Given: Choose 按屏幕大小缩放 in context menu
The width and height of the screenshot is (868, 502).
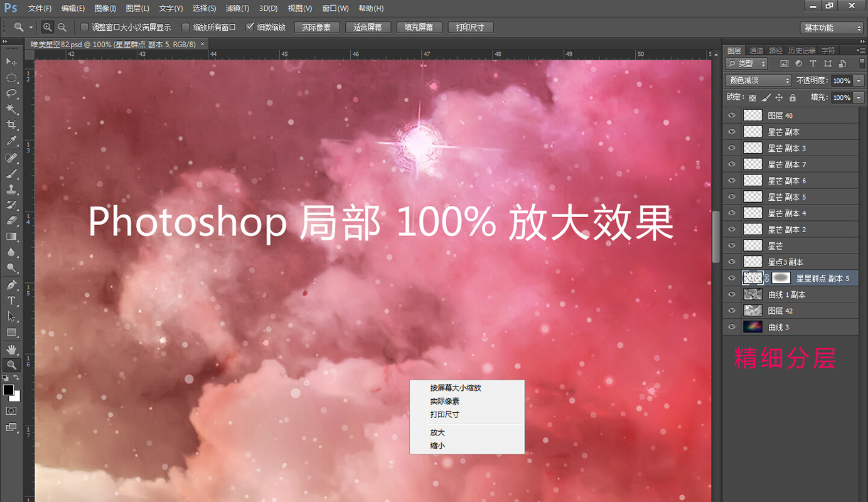Looking at the screenshot, I should click(456, 388).
